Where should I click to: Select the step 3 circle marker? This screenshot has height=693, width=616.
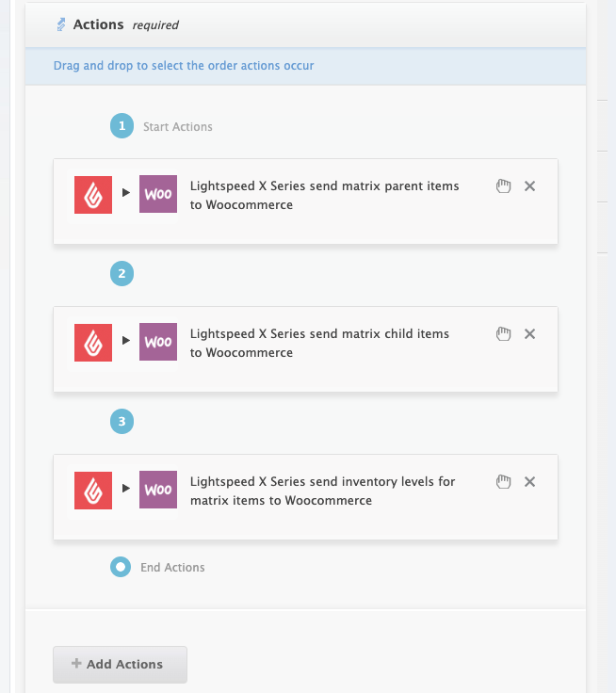coord(122,422)
